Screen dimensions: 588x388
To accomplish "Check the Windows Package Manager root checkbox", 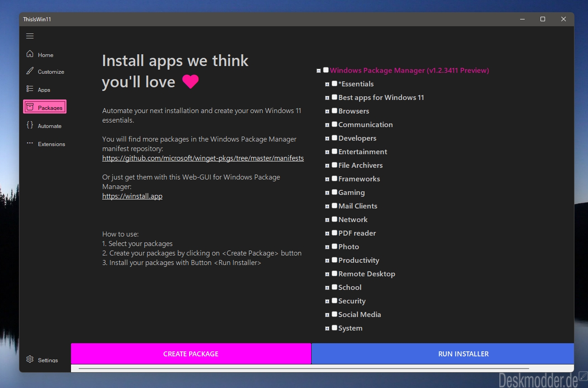I will click(x=326, y=70).
